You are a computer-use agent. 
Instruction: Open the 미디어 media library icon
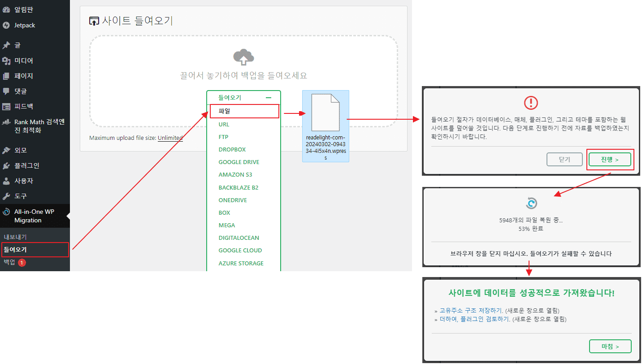[x=6, y=61]
